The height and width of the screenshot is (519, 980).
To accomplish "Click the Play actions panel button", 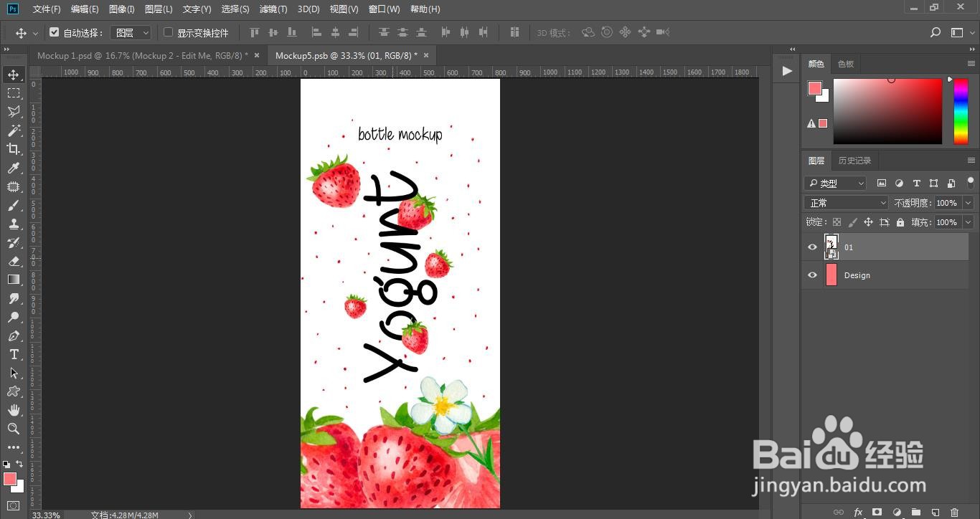I will (x=787, y=70).
